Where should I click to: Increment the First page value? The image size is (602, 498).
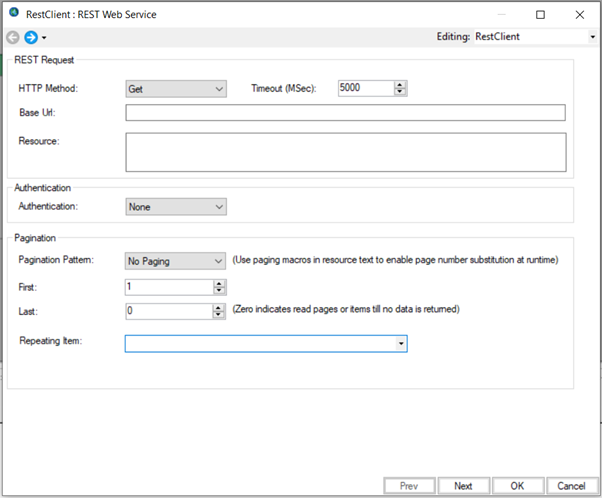point(219,283)
